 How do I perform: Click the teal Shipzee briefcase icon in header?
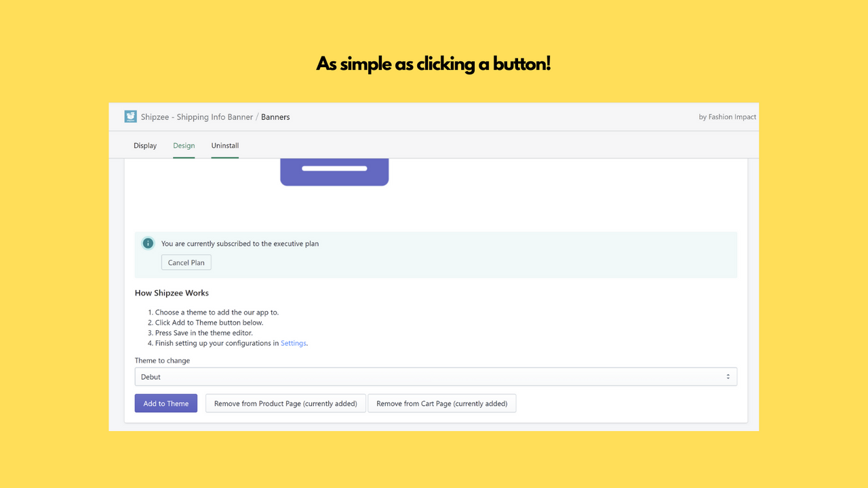130,116
